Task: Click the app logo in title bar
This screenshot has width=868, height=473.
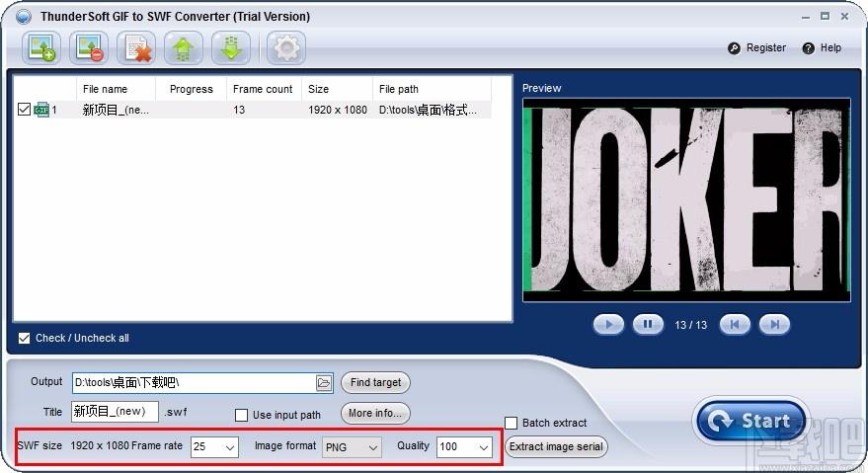Action: (24, 17)
